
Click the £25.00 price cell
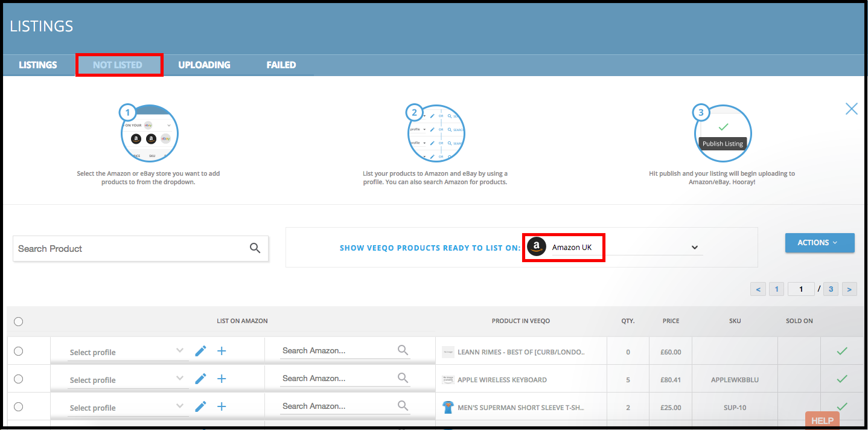coord(670,408)
